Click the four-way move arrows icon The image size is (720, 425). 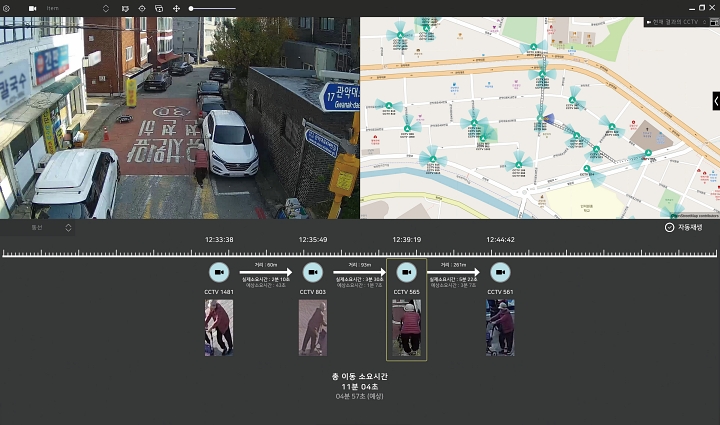click(177, 8)
